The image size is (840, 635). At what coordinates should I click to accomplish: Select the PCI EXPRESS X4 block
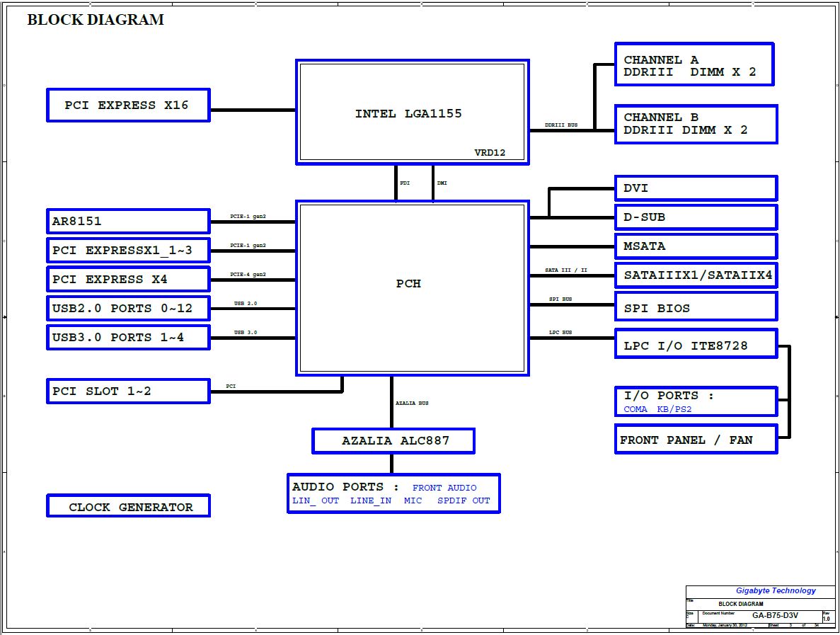(128, 279)
